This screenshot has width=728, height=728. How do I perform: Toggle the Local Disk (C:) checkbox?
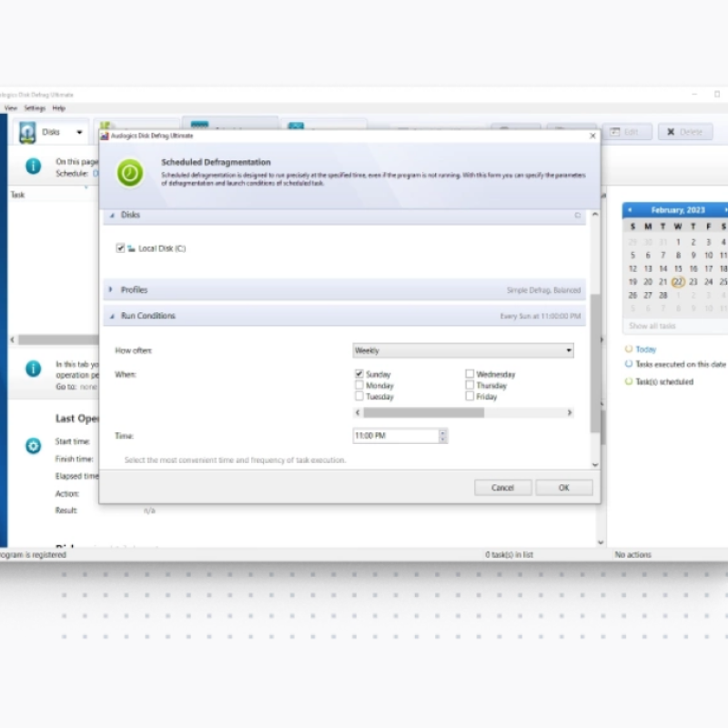pos(120,248)
